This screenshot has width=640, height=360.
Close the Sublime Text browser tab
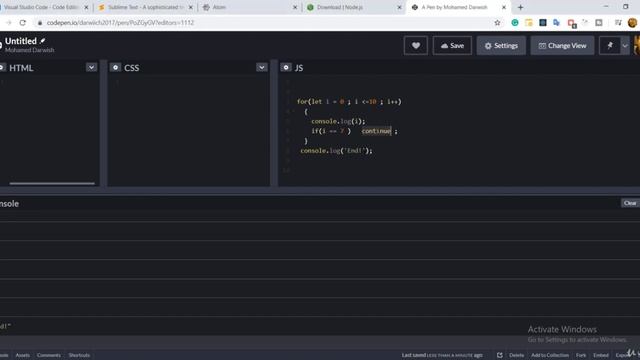click(x=191, y=7)
